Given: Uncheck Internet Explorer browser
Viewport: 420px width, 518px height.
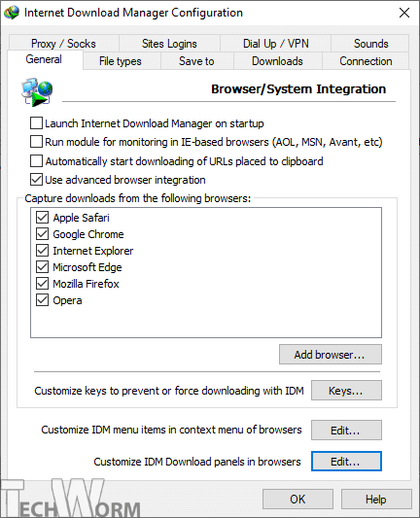Looking at the screenshot, I should click(x=43, y=251).
